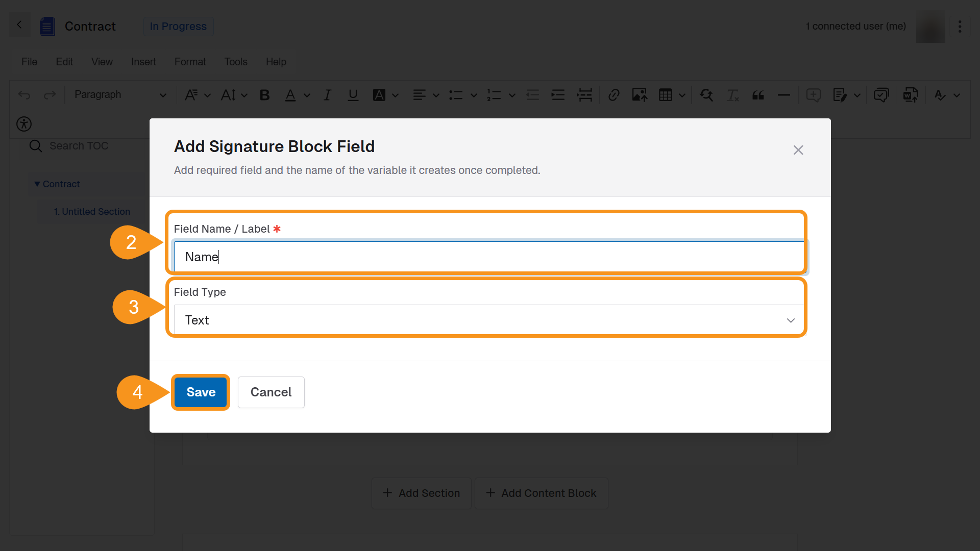Click the accessibility checker icon
This screenshot has width=980, height=551.
pos(24,124)
